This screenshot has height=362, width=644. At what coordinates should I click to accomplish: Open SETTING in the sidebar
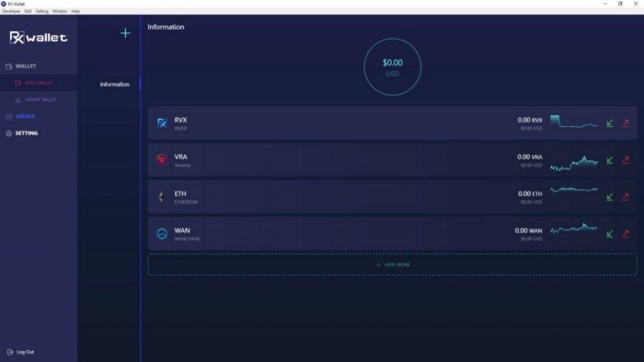[x=27, y=134]
